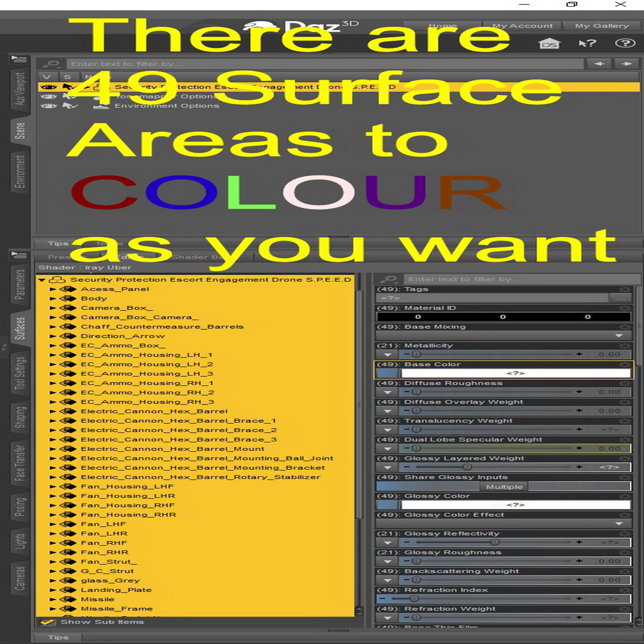Click Backscattering Weight plus increment icon

pyautogui.click(x=579, y=580)
